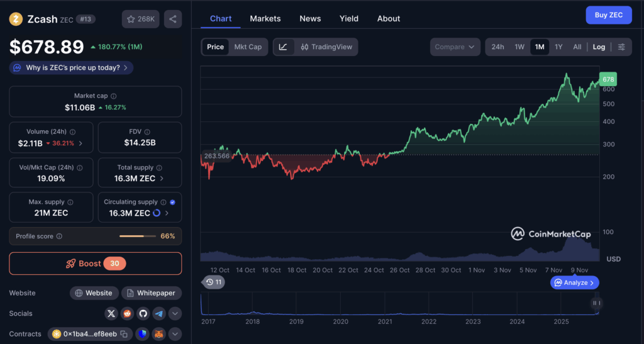Open chart settings sliders icon

coord(621,47)
